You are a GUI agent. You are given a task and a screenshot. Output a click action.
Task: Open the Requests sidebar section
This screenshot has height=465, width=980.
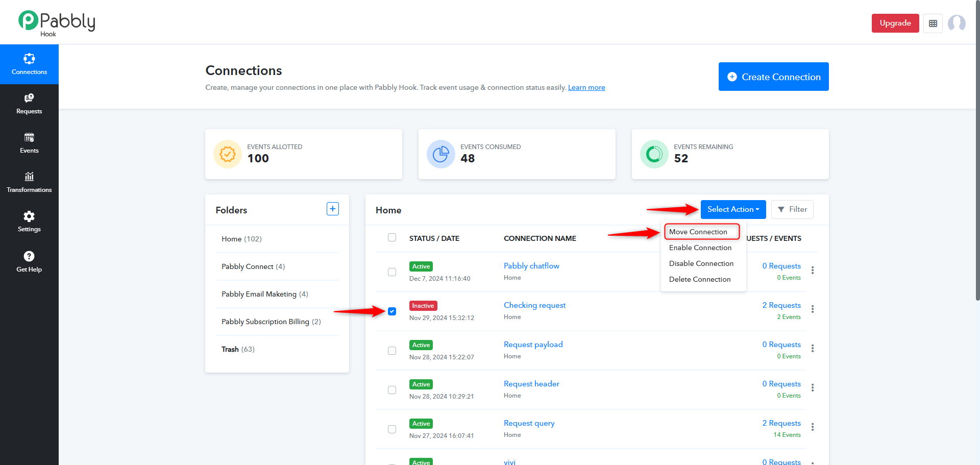(29, 104)
